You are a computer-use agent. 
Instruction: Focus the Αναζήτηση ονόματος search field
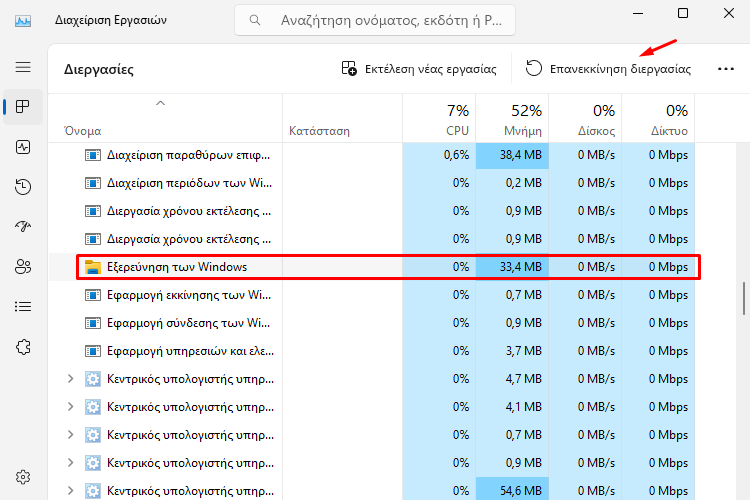coord(375,20)
